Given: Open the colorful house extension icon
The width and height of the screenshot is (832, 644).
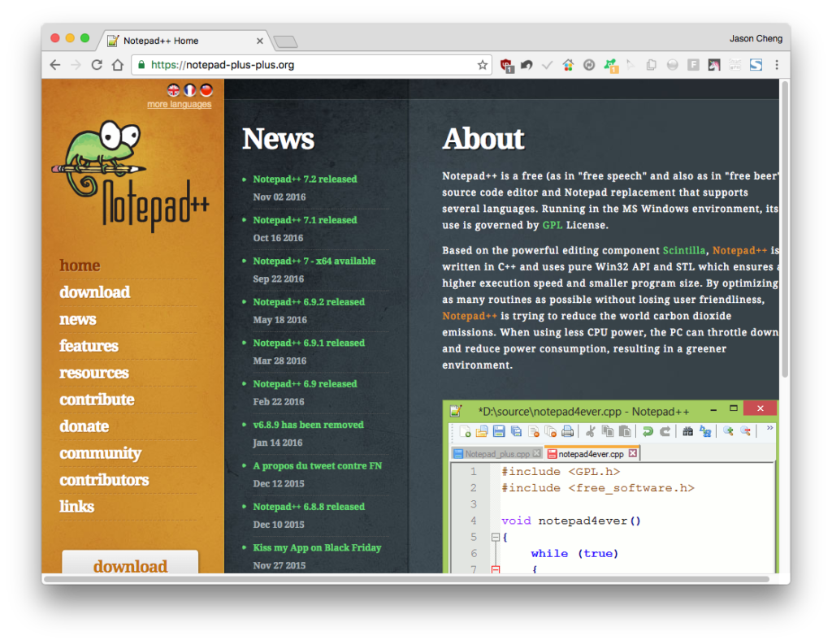Looking at the screenshot, I should [x=568, y=65].
